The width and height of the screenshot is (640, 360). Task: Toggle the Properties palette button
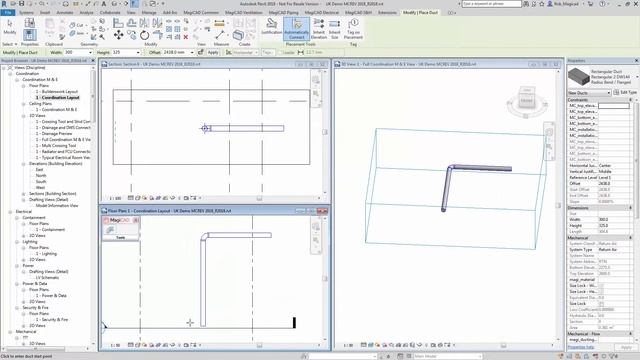pos(29,35)
